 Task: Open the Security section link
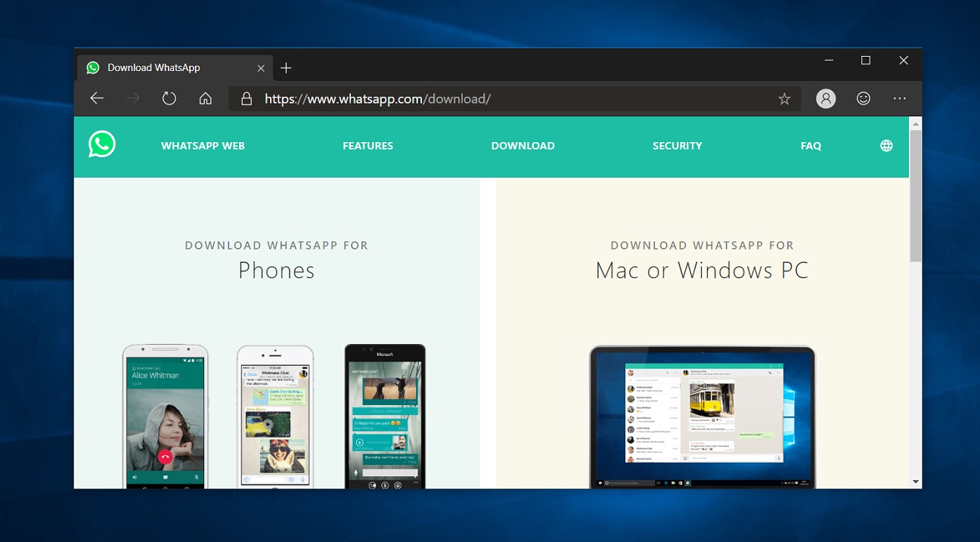tap(678, 146)
